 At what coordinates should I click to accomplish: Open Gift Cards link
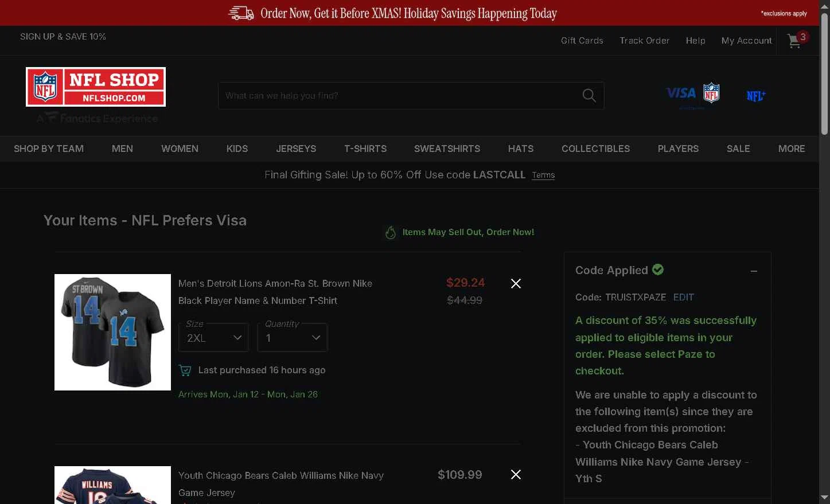[x=582, y=41]
